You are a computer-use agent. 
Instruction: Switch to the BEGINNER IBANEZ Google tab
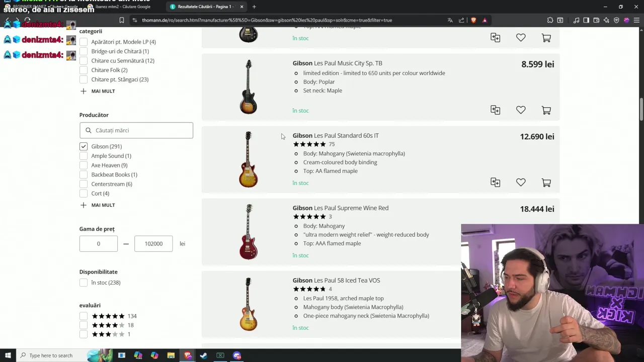pos(40,7)
